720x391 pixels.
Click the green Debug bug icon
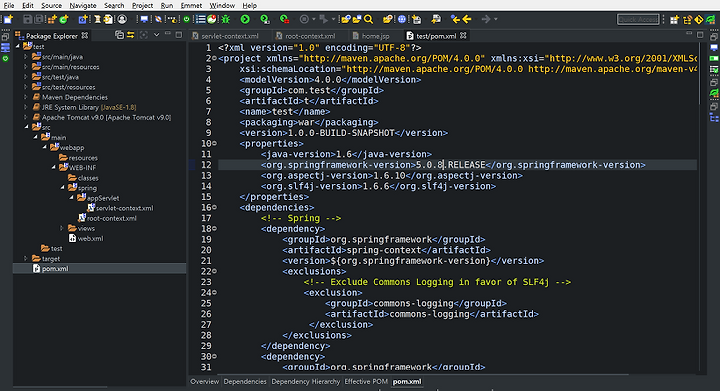click(225, 19)
